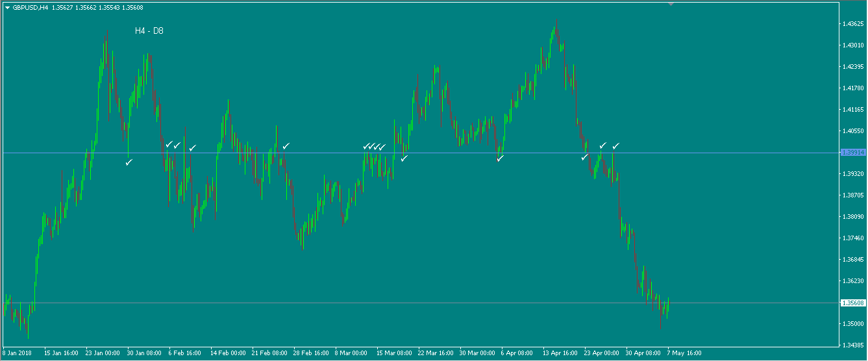Click the 1.35000 price axis value
This screenshot has width=868, height=361.
pyautogui.click(x=852, y=324)
